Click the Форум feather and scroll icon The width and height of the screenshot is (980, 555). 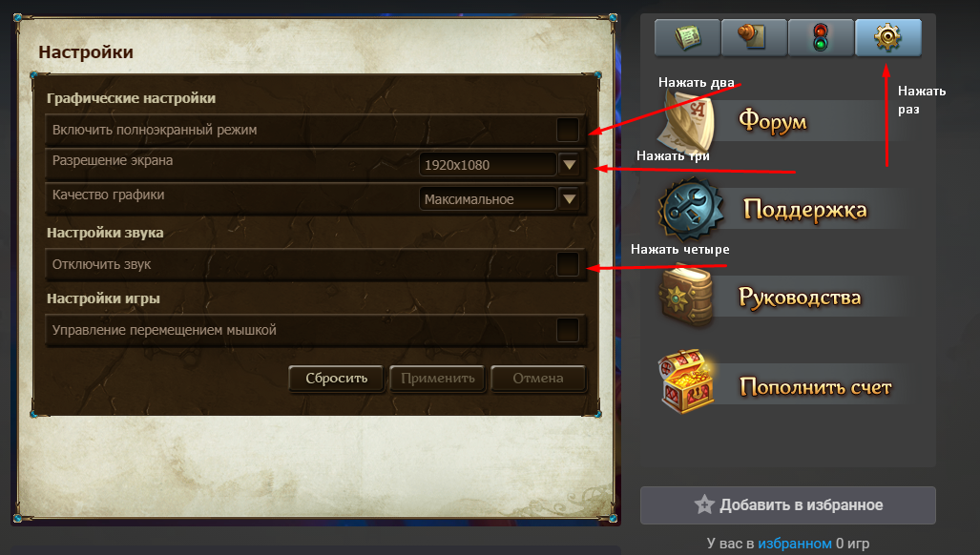686,120
